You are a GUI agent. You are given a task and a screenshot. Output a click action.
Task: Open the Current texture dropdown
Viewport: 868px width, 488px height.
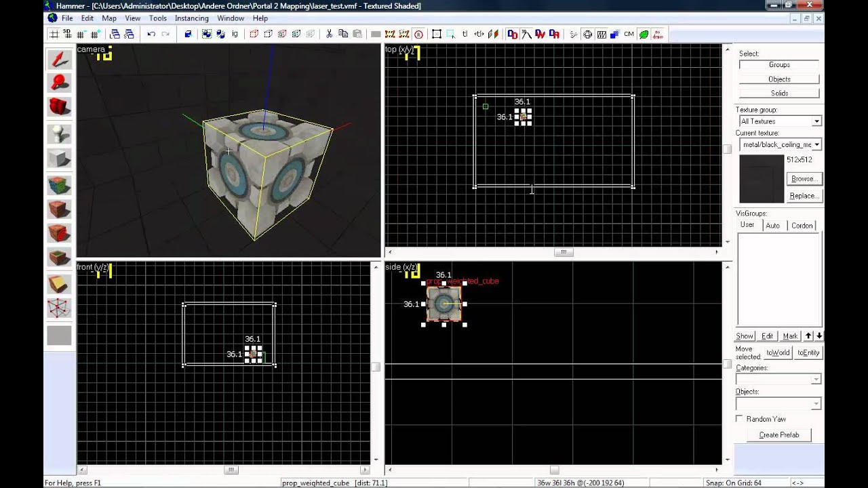pos(780,144)
